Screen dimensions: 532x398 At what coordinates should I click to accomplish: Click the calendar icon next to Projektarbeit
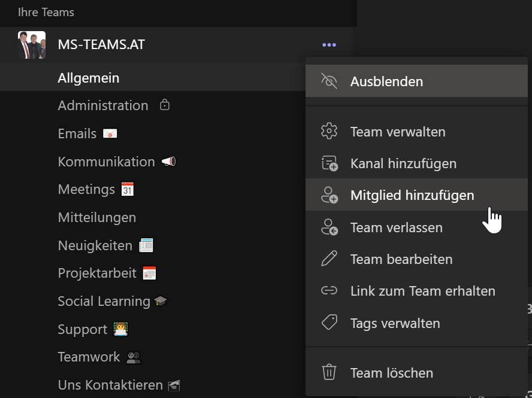tap(149, 274)
